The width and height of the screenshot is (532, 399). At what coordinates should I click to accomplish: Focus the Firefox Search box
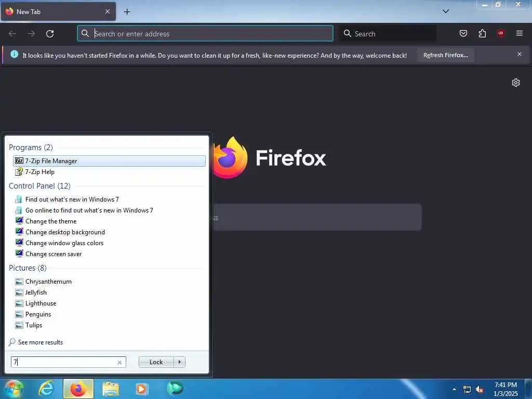(x=388, y=34)
